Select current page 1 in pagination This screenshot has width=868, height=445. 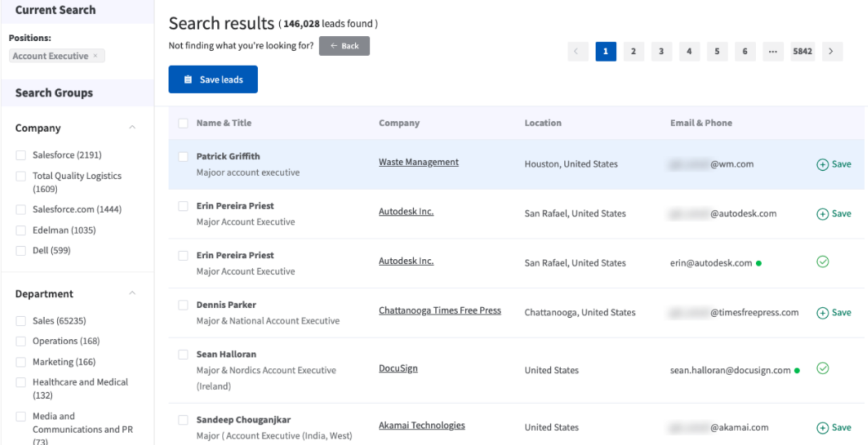pyautogui.click(x=606, y=51)
